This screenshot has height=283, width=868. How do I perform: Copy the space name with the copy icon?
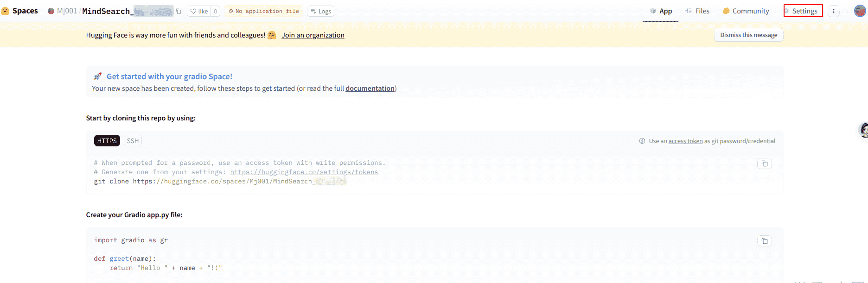click(x=179, y=11)
